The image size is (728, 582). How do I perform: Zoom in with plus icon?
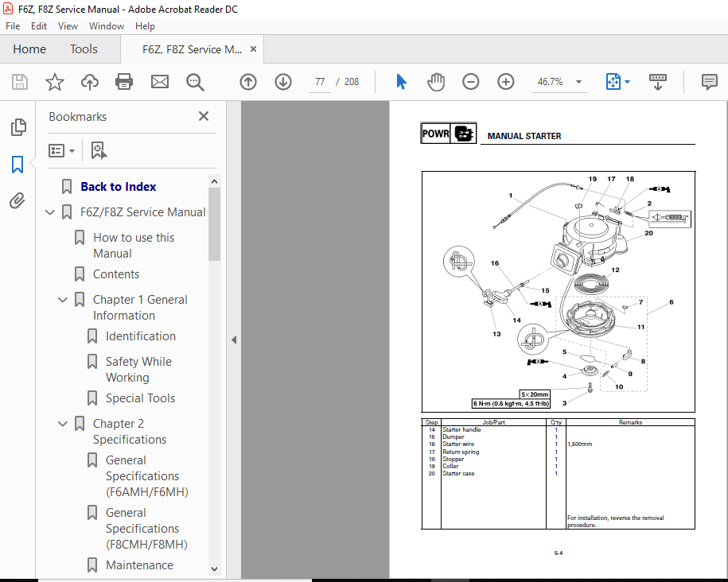(505, 82)
